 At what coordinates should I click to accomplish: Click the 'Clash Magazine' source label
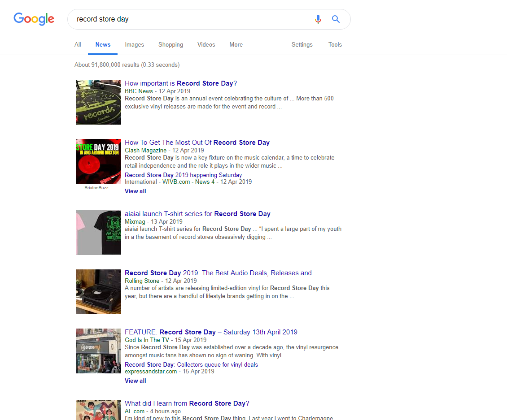click(145, 150)
